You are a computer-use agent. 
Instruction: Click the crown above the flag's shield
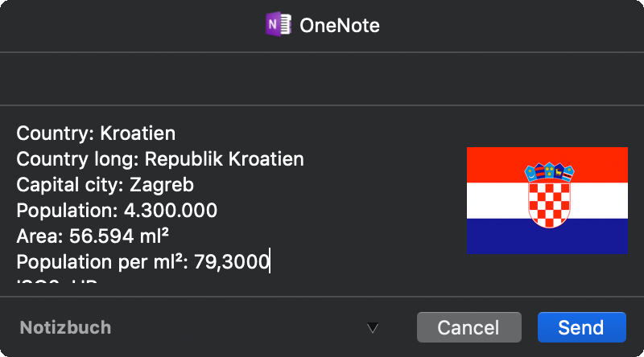(549, 171)
